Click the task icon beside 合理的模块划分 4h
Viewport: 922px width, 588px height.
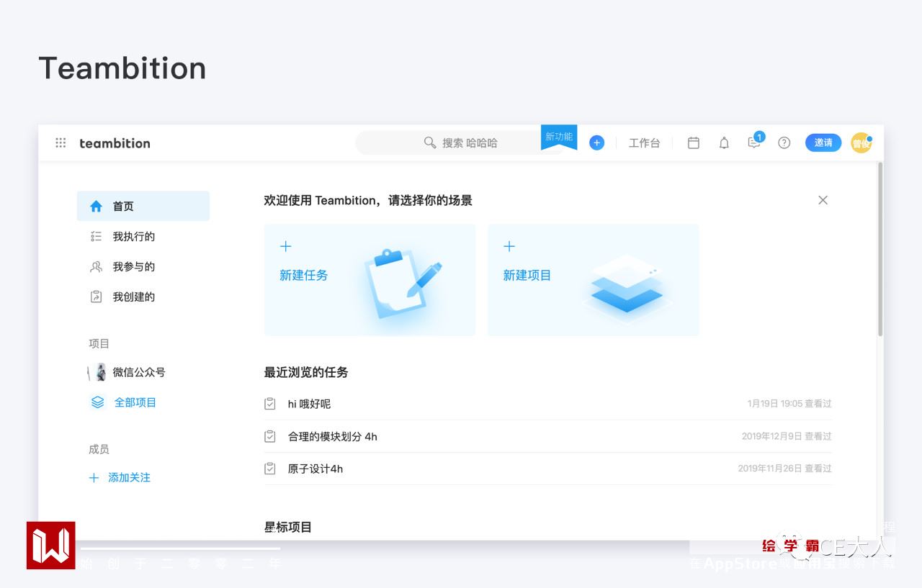tap(270, 436)
